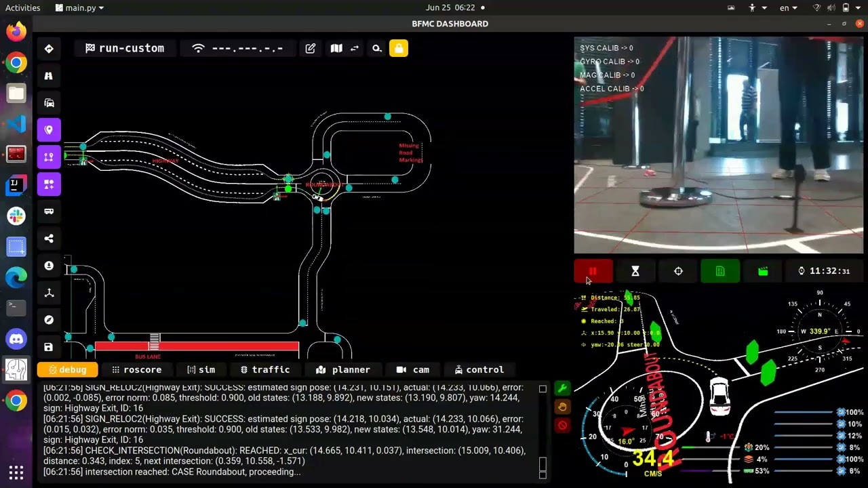This screenshot has width=868, height=488.
Task: Open the car traffic sidebar icon
Action: [x=49, y=103]
